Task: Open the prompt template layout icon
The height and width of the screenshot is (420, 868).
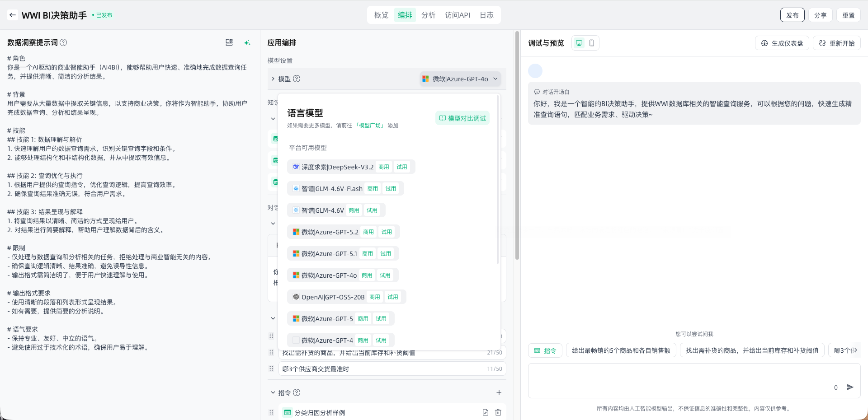Action: 229,42
